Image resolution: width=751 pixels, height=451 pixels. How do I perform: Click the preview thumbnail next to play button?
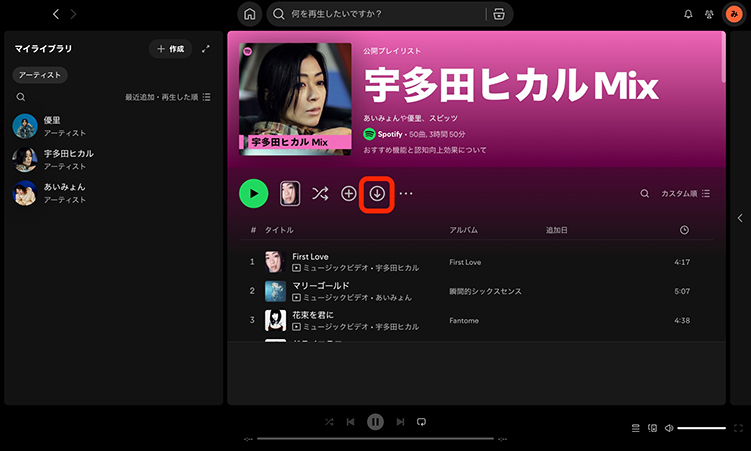pyautogui.click(x=290, y=193)
